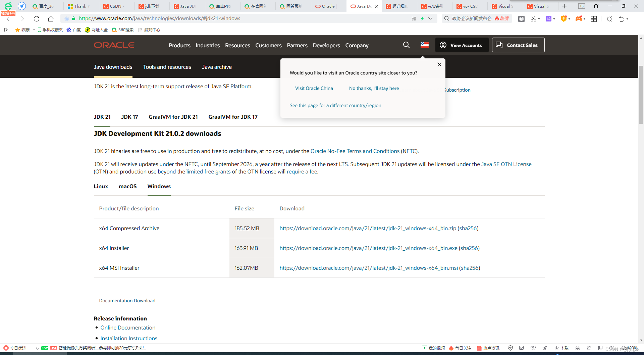Switch to GraalVM for JDK 21 tab

tap(173, 117)
